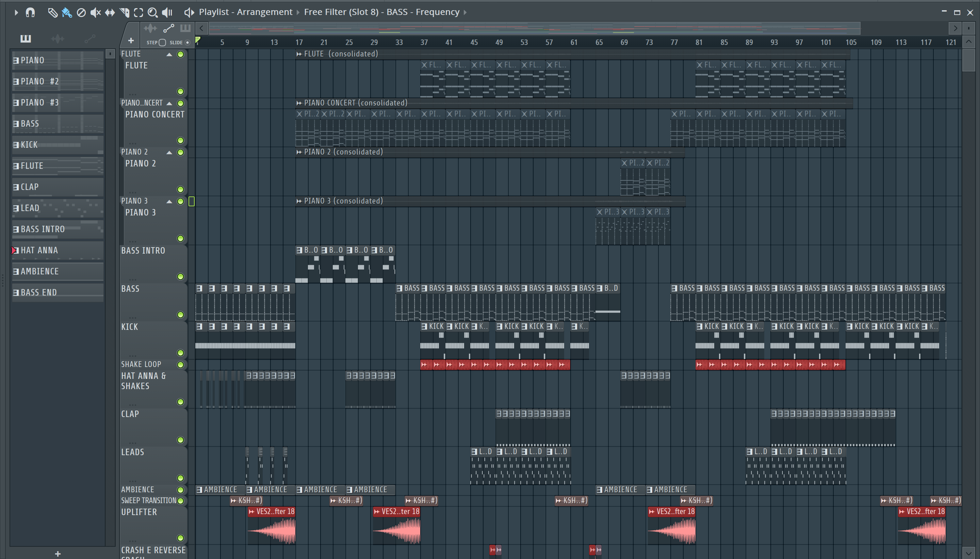Viewport: 980px width, 559px height.
Task: Select the Paint brush tool
Action: 67,12
